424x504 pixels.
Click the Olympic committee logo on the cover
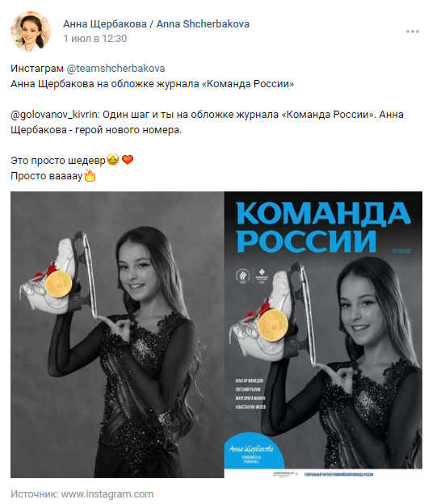243,277
